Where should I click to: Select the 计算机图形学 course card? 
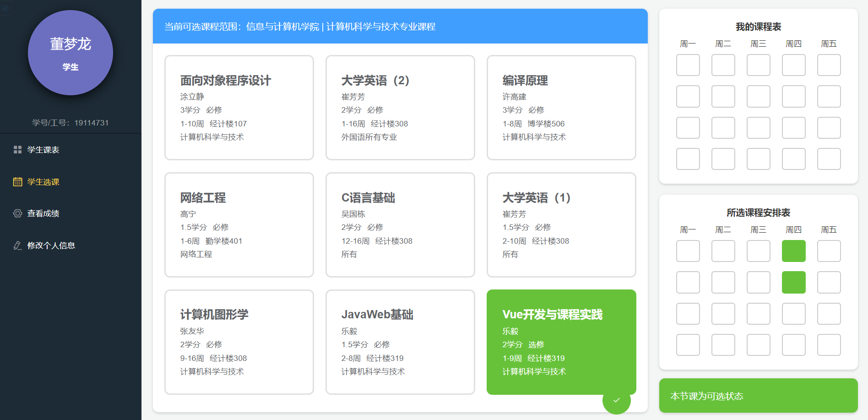pos(239,342)
